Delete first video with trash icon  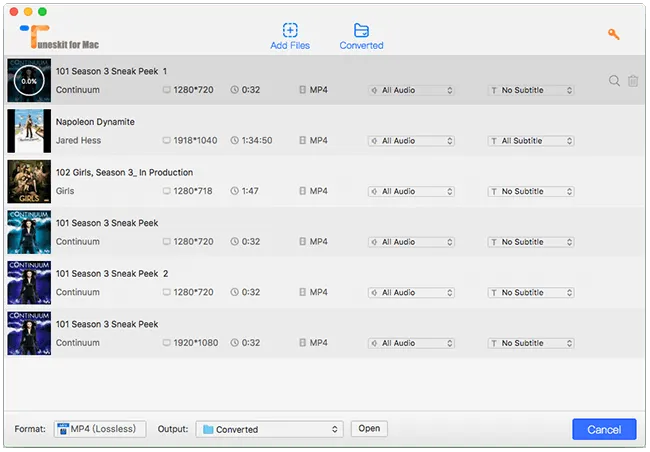tap(633, 81)
